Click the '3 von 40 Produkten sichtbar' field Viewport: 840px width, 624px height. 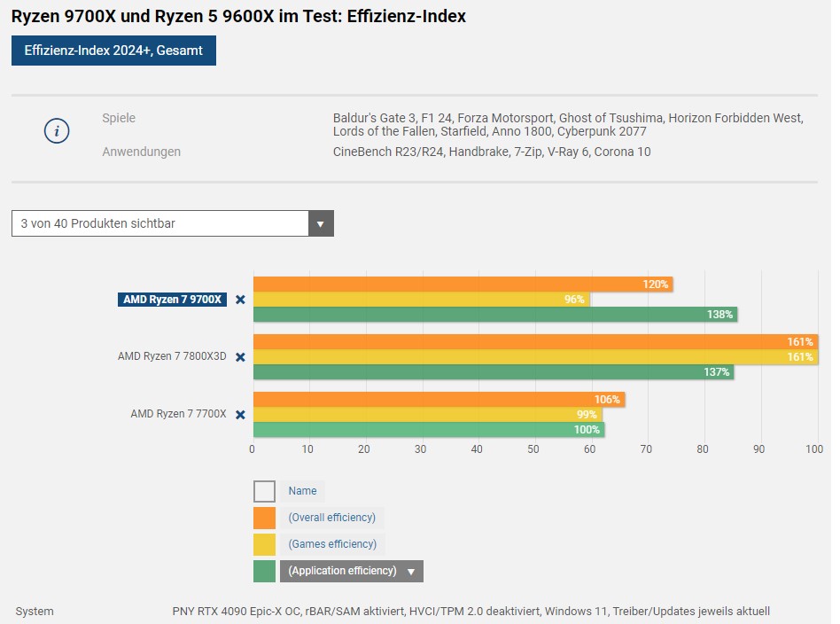[173, 223]
